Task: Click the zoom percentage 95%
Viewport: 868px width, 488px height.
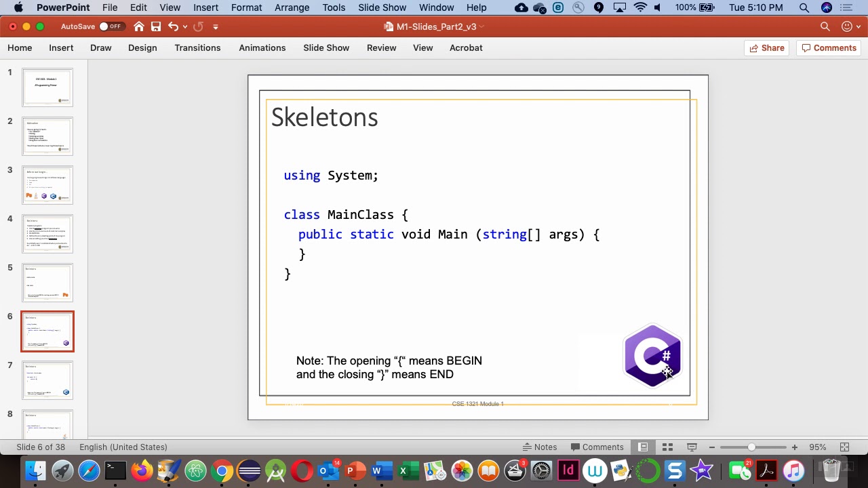Action: pos(817,447)
